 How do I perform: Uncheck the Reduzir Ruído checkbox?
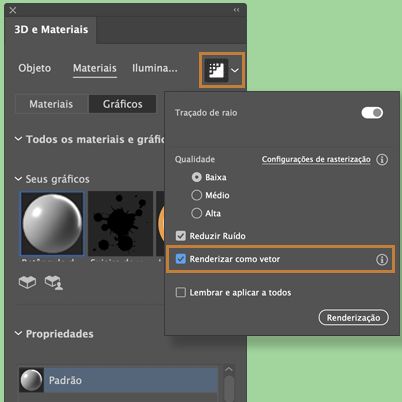(181, 236)
